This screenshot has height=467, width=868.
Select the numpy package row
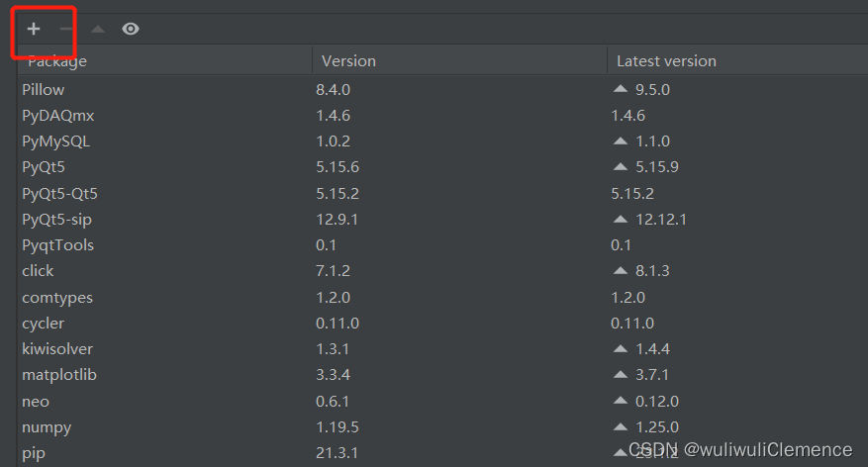pyautogui.click(x=442, y=427)
